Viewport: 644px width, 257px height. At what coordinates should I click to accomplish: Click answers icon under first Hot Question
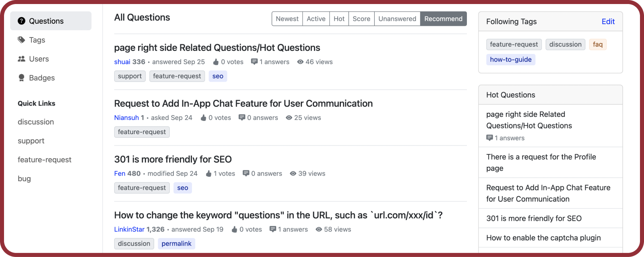click(x=489, y=138)
